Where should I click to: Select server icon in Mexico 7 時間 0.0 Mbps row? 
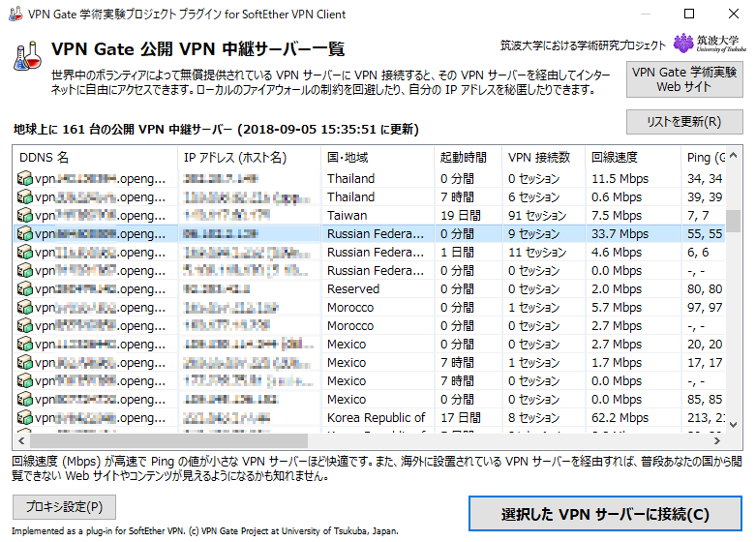(x=24, y=380)
